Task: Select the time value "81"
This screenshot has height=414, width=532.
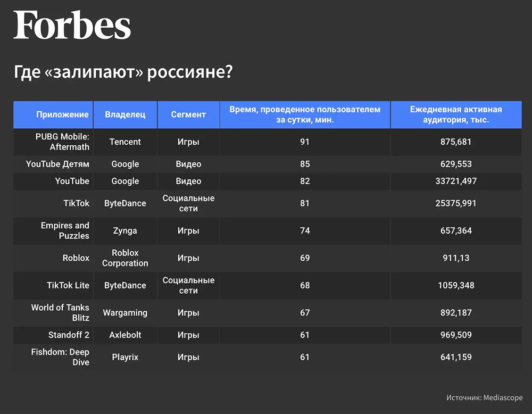Action: (x=305, y=203)
